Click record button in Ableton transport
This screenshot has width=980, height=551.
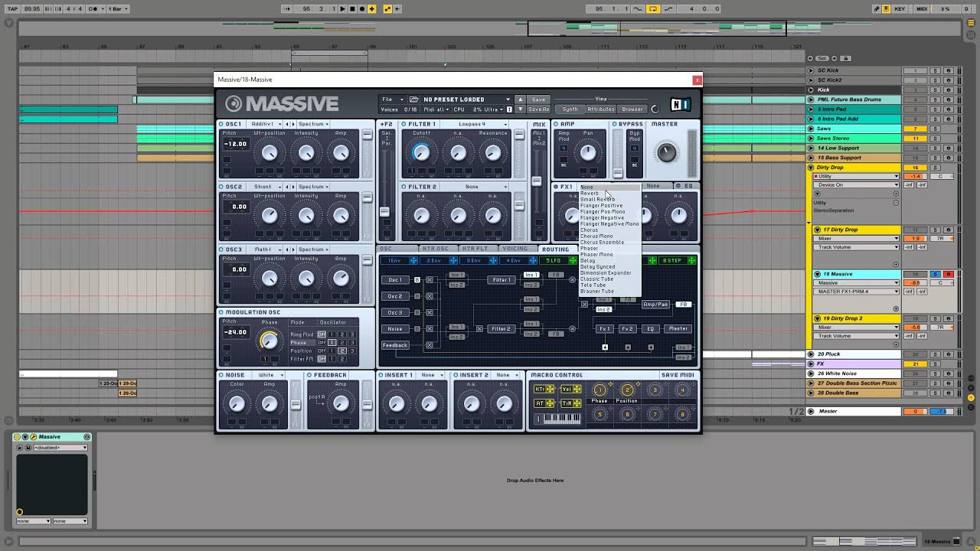tap(362, 9)
